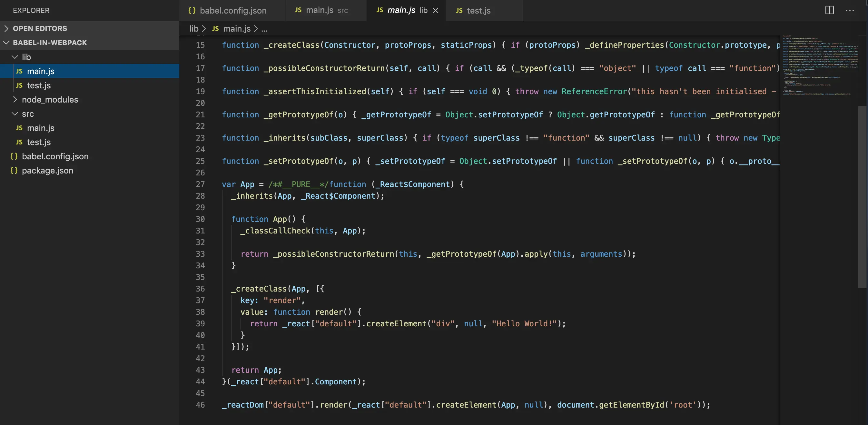Click JS icon of test.js under lib

[x=19, y=85]
